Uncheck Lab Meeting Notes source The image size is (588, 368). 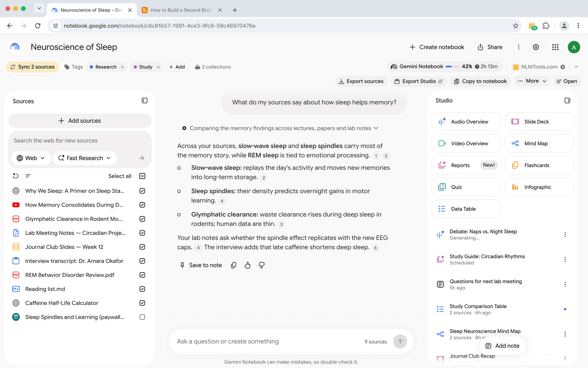click(x=142, y=233)
